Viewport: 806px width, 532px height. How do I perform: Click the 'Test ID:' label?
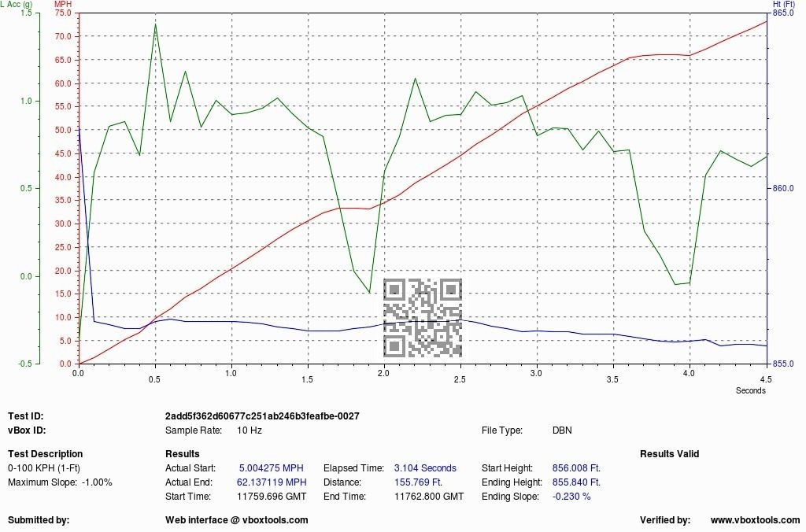(26, 416)
